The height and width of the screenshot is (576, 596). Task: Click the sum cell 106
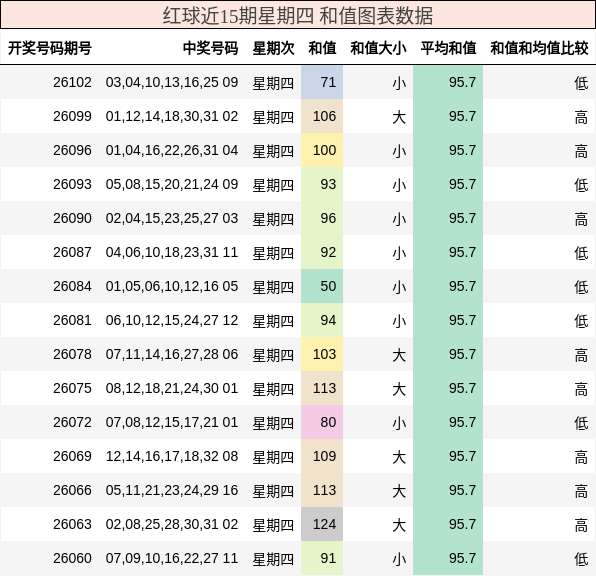coord(322,116)
